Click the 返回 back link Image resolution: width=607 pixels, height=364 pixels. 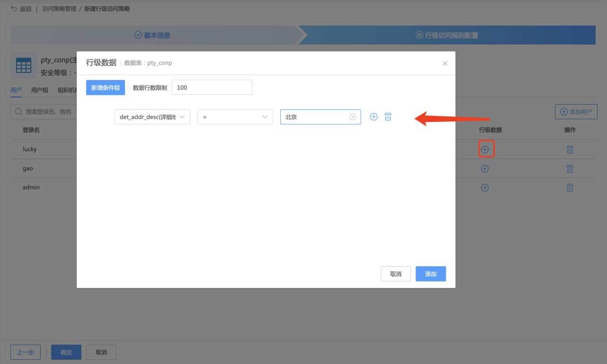[x=21, y=9]
